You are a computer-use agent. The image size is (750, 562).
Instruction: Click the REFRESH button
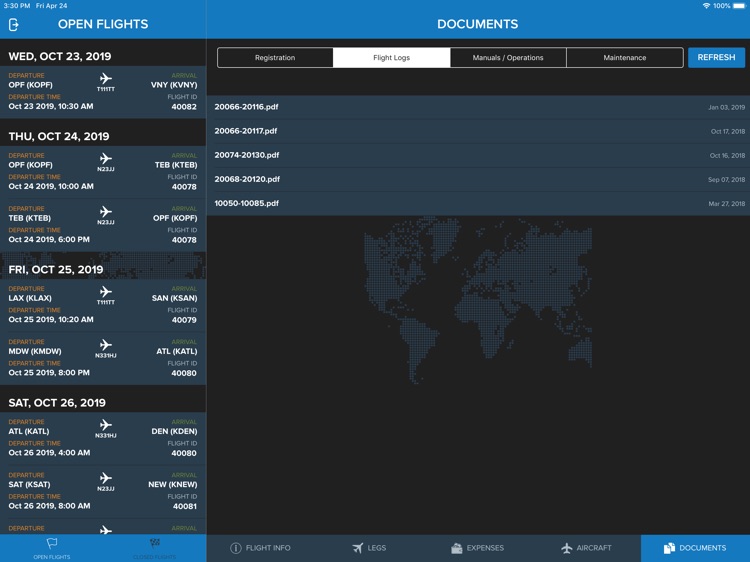tap(716, 57)
